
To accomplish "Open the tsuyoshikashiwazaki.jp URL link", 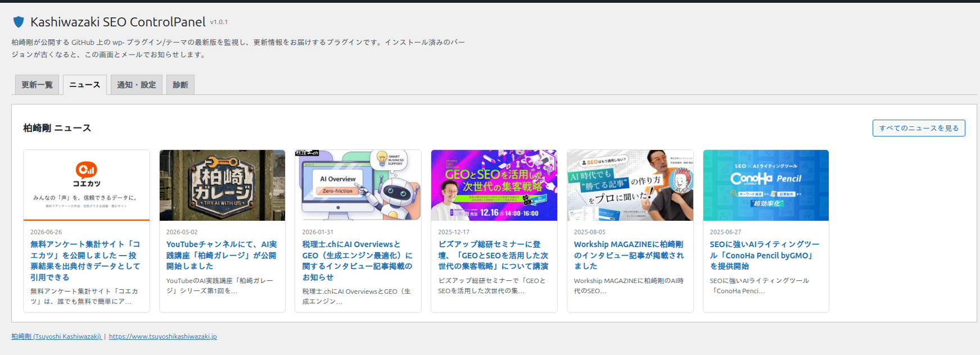I will click(x=163, y=336).
